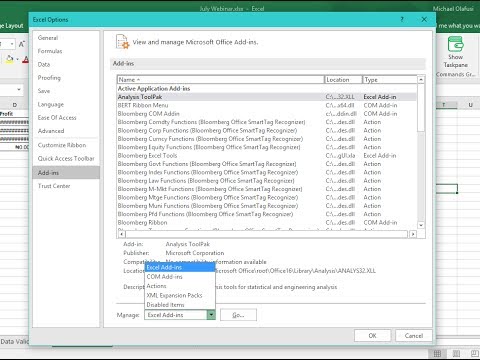Image resolution: width=480 pixels, height=360 pixels.
Task: Click the add-in list vertical scrollbar thumb
Action: [421, 107]
